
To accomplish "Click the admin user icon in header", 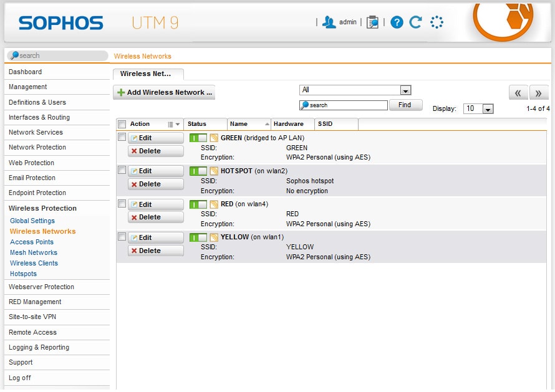I will [329, 22].
